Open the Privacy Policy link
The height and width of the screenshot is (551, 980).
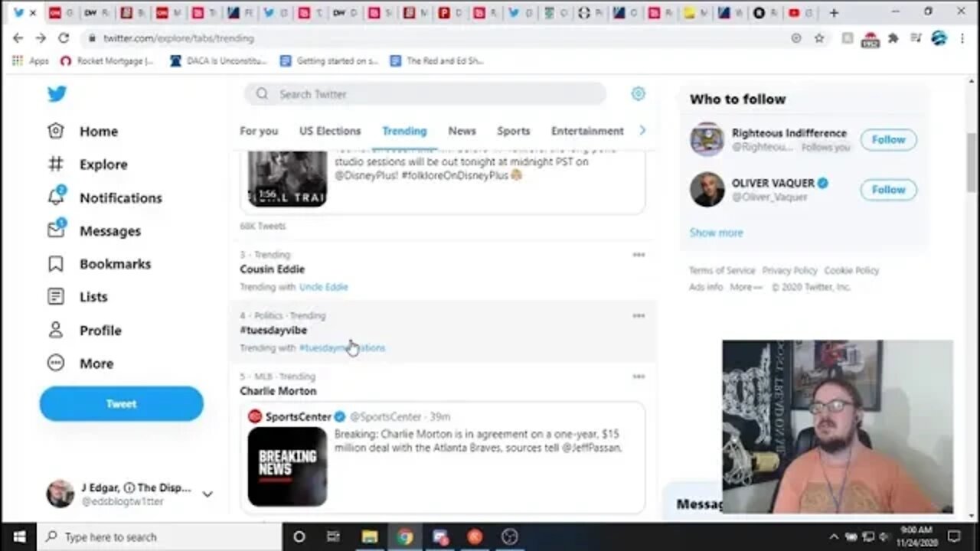pos(789,270)
